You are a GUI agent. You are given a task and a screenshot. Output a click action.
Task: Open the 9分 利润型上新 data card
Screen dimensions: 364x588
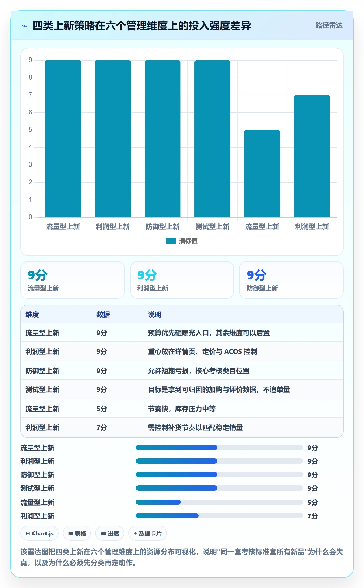pyautogui.click(x=182, y=280)
